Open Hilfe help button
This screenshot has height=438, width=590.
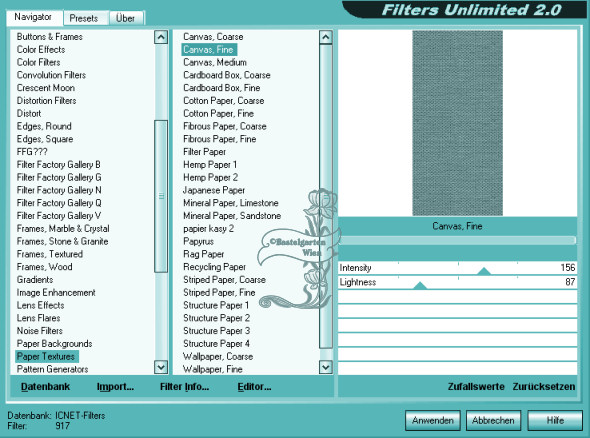(x=555, y=420)
